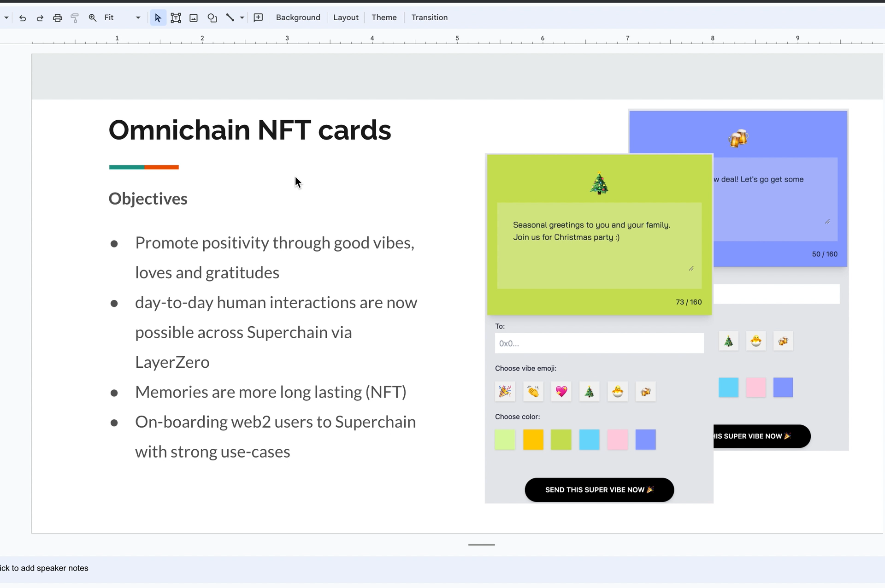
Task: Click the Redo arrow icon
Action: point(40,18)
